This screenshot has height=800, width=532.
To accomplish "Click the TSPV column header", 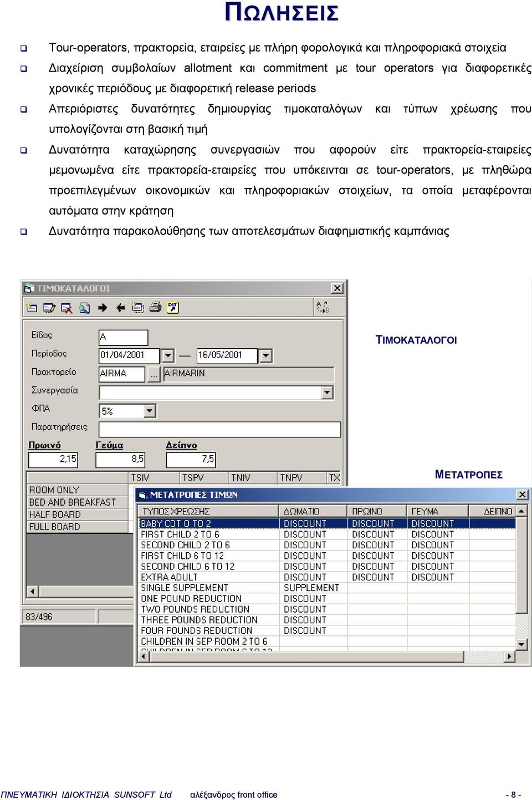I will pyautogui.click(x=204, y=478).
